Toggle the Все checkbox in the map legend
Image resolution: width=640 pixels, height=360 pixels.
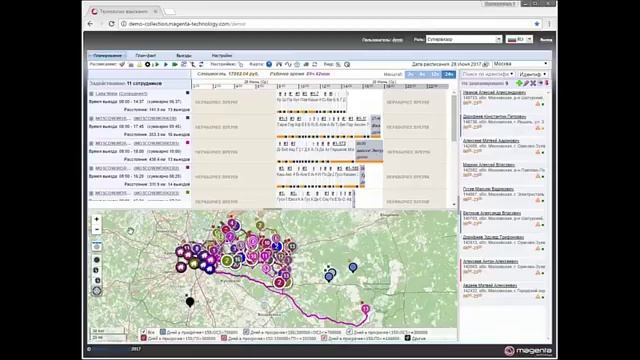coord(143,332)
